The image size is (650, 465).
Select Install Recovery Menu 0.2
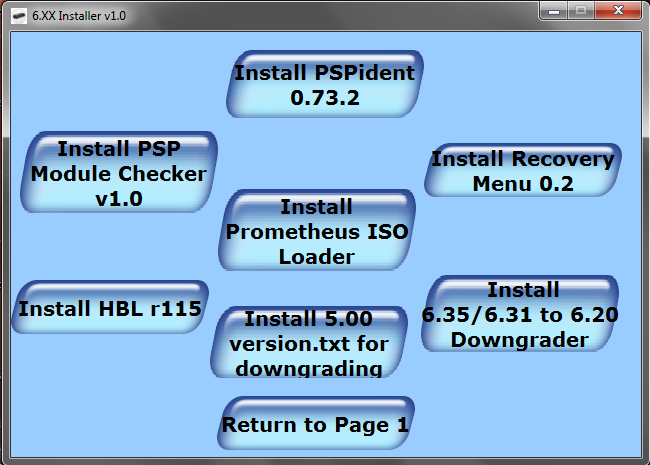pos(523,170)
